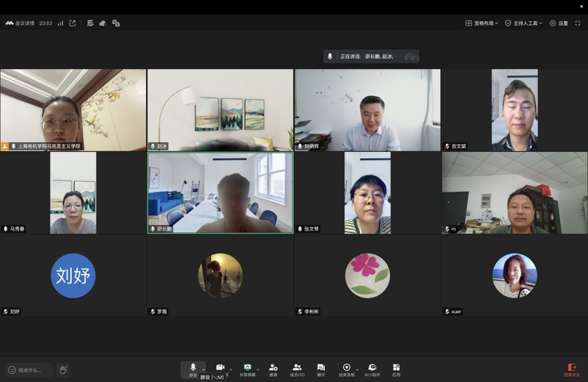The width and height of the screenshot is (588, 382).
Task: Open the AI assistant (AI小助手)
Action: [372, 369]
